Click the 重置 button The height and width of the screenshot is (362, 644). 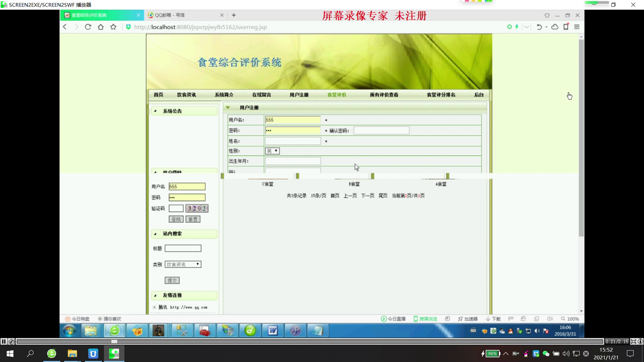click(x=193, y=219)
